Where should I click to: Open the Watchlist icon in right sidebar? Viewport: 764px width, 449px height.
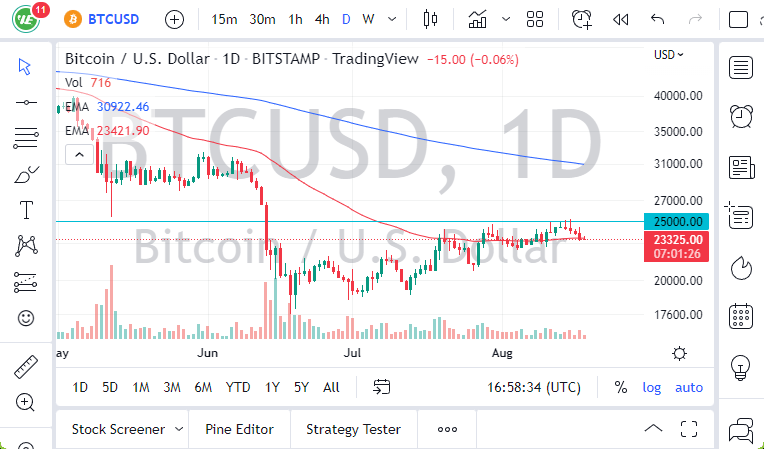click(741, 68)
